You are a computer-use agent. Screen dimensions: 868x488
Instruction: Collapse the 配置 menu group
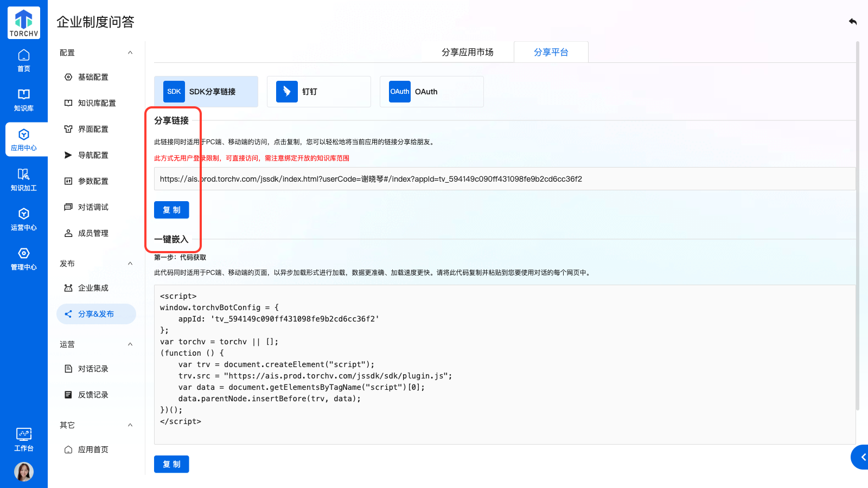click(130, 53)
